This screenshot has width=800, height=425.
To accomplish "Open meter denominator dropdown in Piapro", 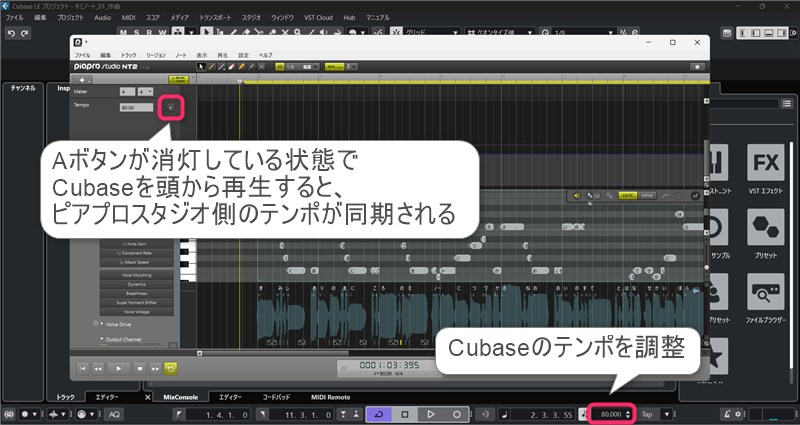I will click(145, 92).
